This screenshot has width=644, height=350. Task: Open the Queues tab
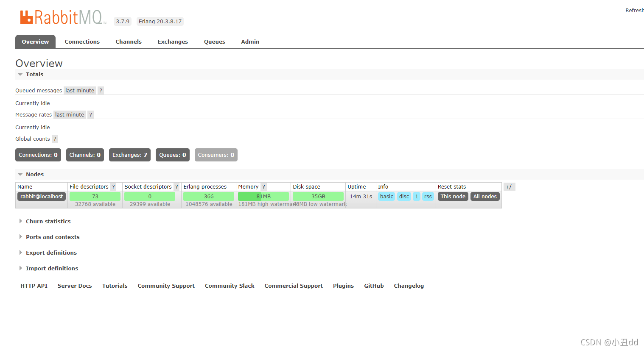(215, 42)
